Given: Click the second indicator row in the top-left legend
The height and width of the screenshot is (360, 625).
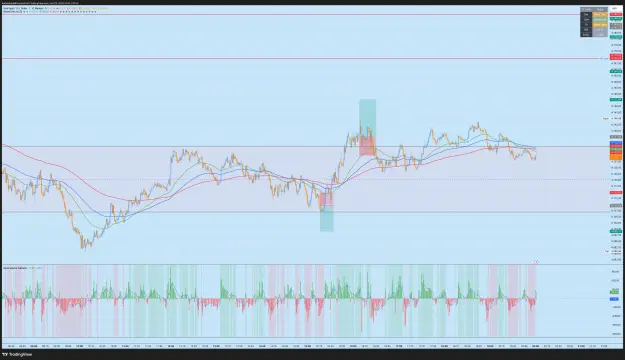Looking at the screenshot, I should point(49,12).
